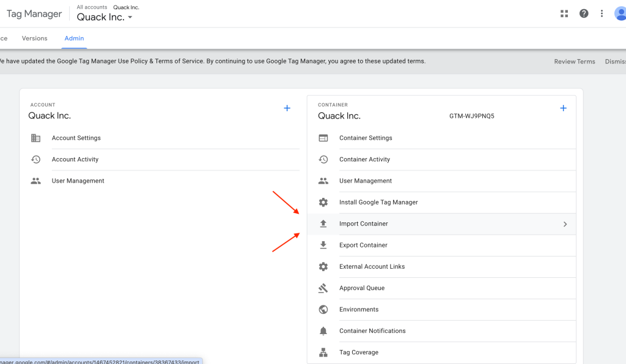Image resolution: width=626 pixels, height=364 pixels.
Task: Click the Approval Queue gavel icon
Action: click(323, 288)
